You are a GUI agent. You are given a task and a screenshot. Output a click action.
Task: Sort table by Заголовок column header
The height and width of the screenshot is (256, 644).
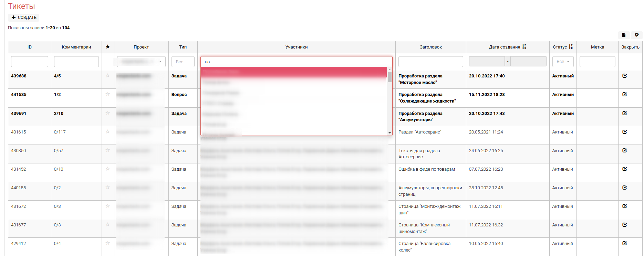click(430, 47)
